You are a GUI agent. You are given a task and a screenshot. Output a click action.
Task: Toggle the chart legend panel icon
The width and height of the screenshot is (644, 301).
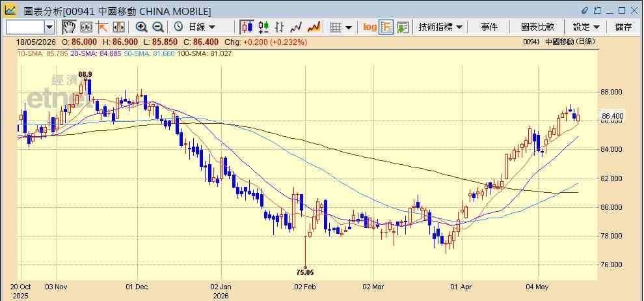pos(386,27)
